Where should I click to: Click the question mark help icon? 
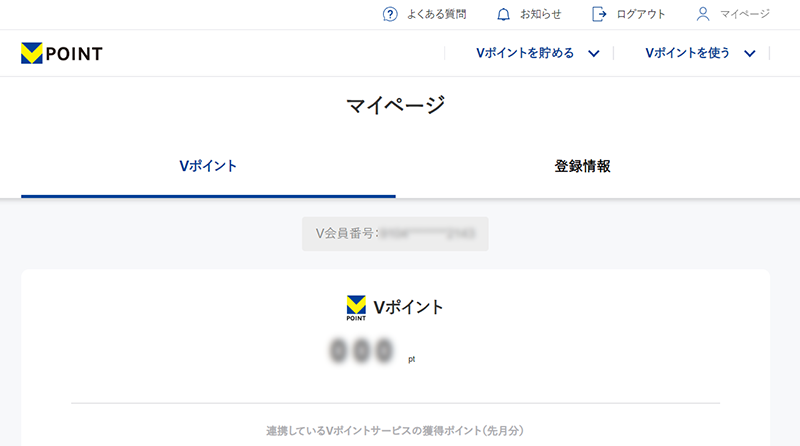tap(390, 14)
